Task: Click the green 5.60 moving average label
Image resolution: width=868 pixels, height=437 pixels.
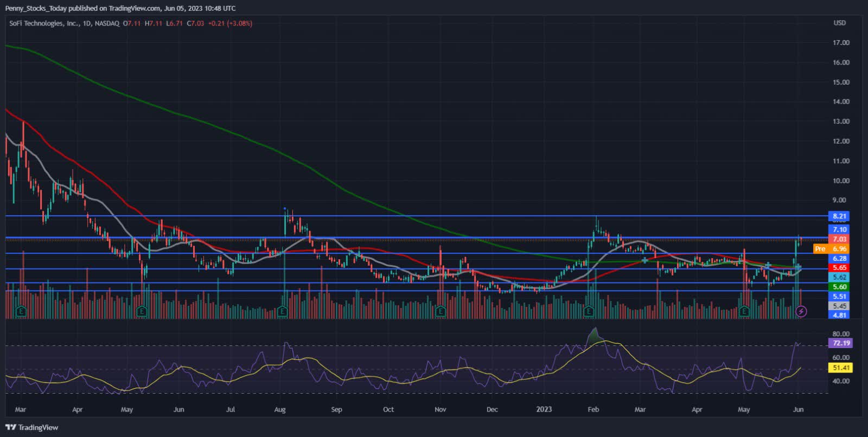Action: (839, 287)
